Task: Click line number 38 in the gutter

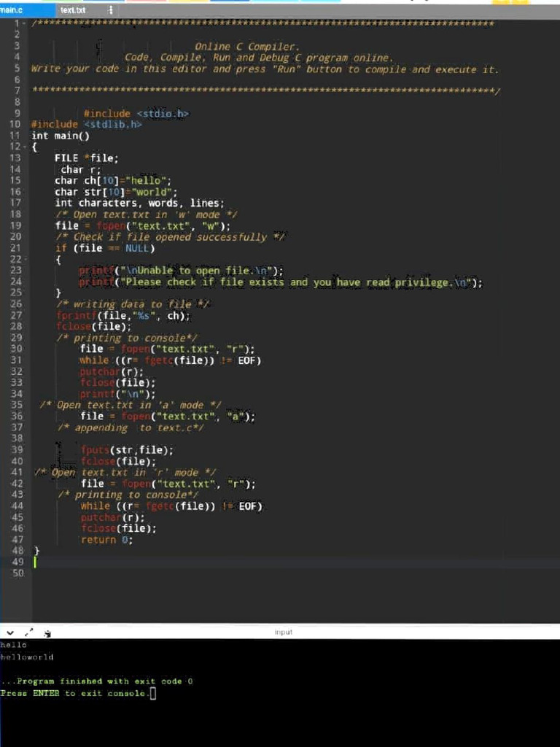Action: (17, 438)
